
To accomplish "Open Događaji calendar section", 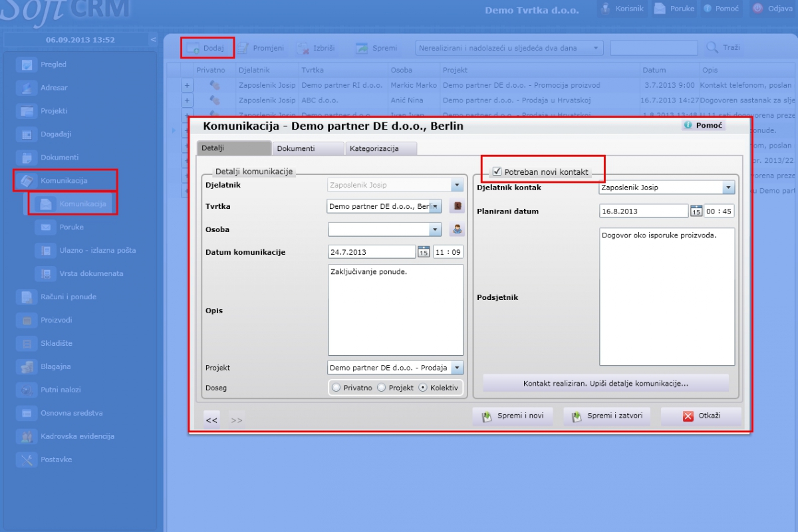I will 56,134.
